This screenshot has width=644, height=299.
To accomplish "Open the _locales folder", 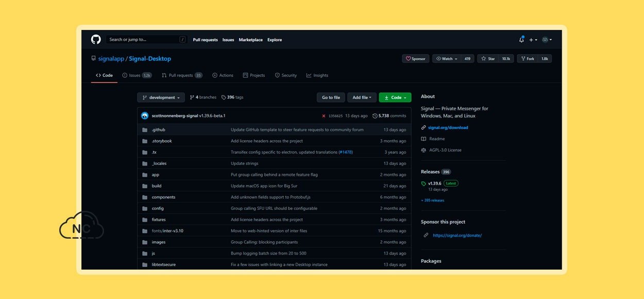I will (x=159, y=163).
